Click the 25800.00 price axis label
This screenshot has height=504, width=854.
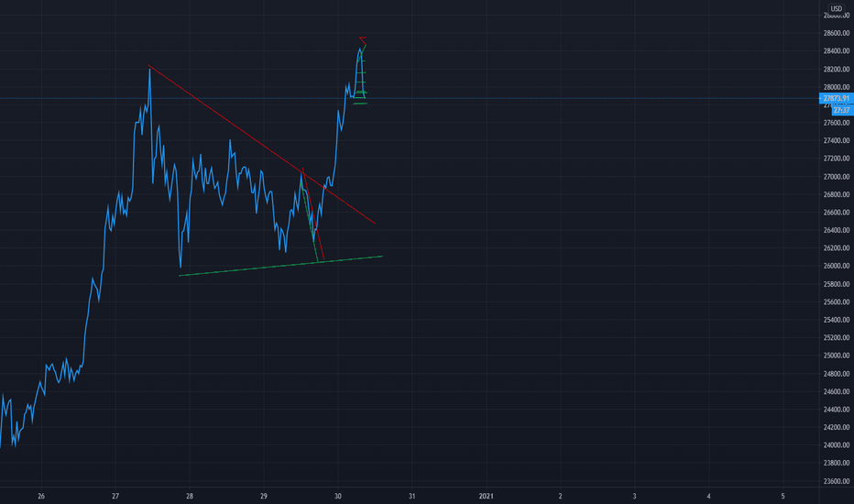tap(836, 284)
